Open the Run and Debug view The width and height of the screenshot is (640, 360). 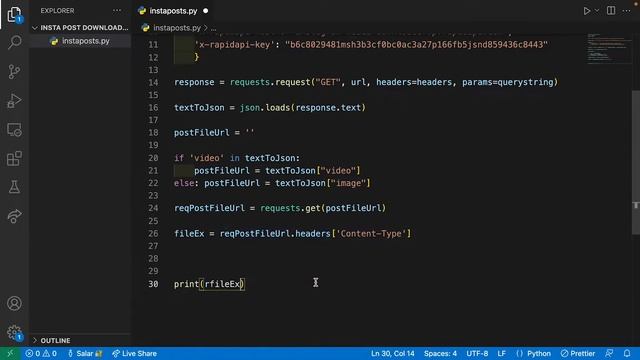coord(14,100)
